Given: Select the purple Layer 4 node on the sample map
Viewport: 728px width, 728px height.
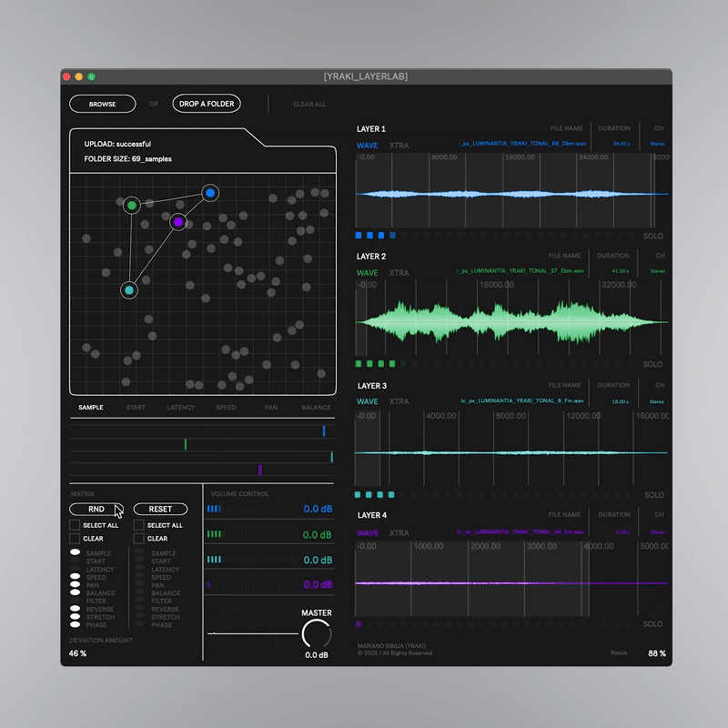Looking at the screenshot, I should [x=178, y=221].
